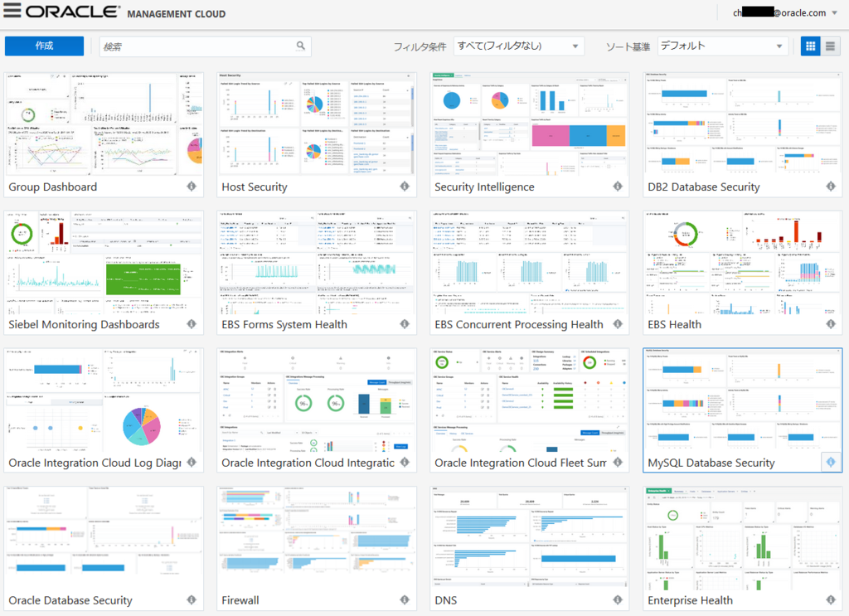
Task: Open the EBS Concurrent Processing Health thumbnail
Action: pyautogui.click(x=530, y=262)
